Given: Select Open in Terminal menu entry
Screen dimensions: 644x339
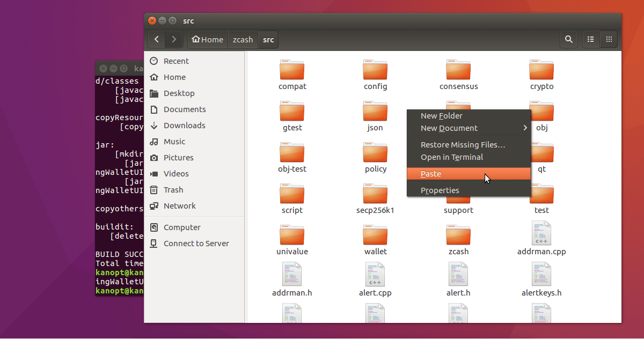Looking at the screenshot, I should (x=451, y=157).
